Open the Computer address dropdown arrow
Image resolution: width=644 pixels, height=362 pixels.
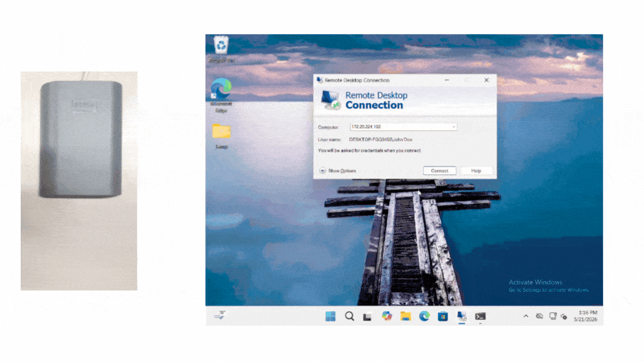point(453,127)
